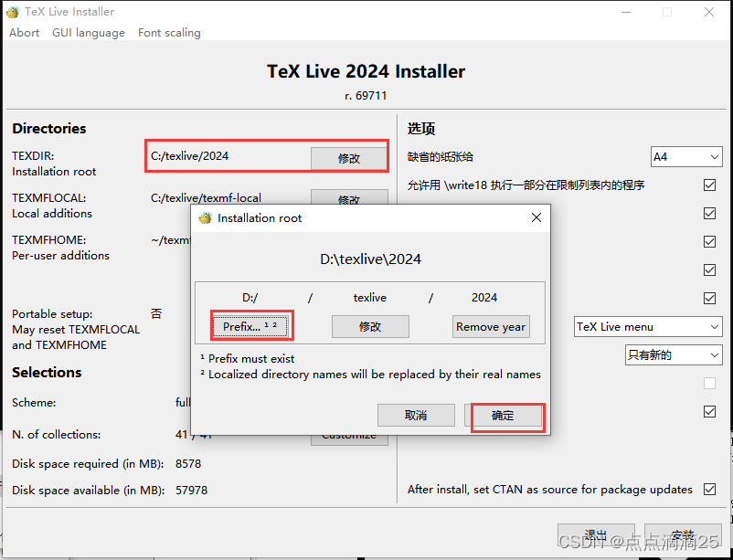Click the Prefix must exist footnote
The width and height of the screenshot is (733, 560).
click(x=248, y=359)
